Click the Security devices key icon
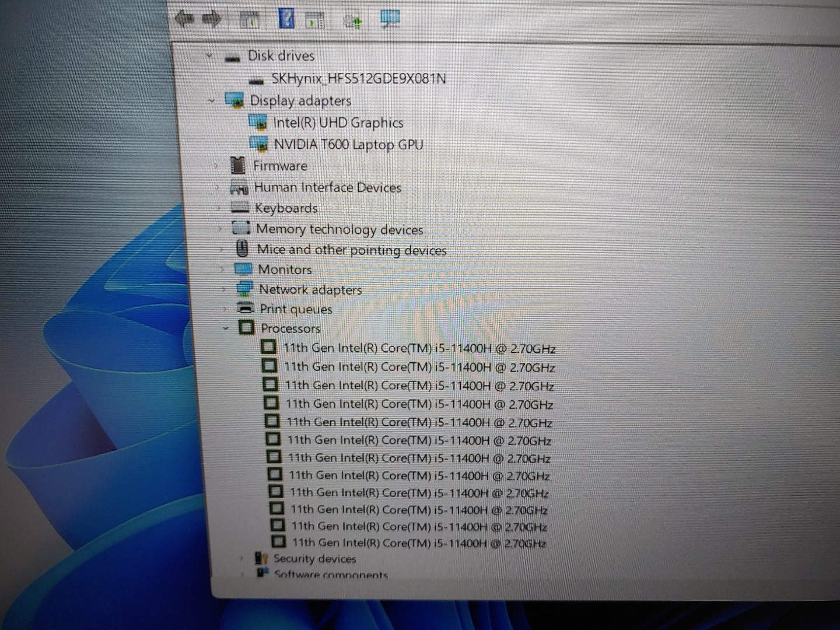 click(261, 558)
